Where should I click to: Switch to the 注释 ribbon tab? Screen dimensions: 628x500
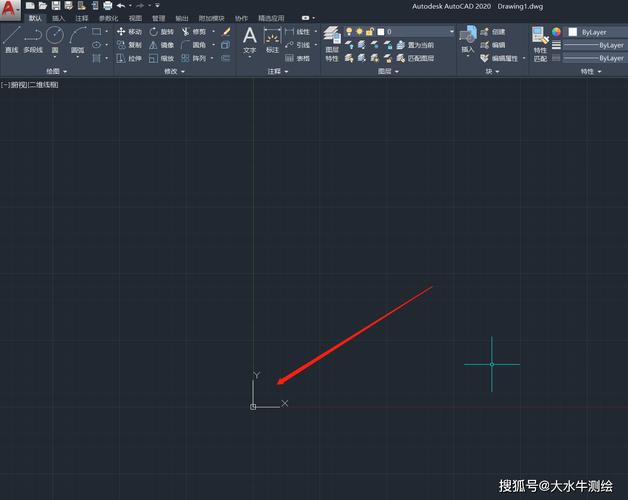tap(82, 18)
